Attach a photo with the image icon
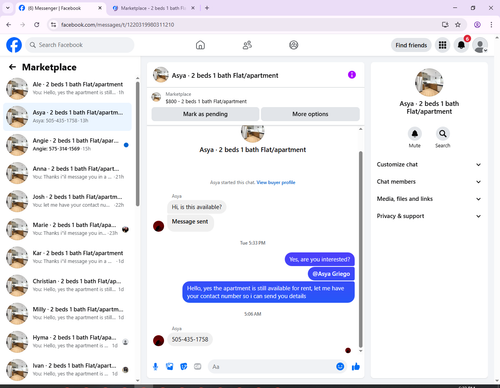500x388 pixels. click(x=170, y=367)
